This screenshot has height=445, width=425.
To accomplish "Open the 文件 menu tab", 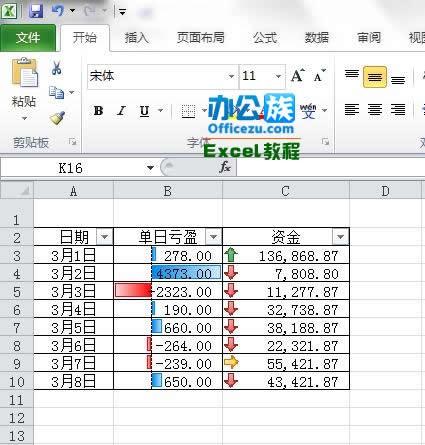I will tap(28, 38).
